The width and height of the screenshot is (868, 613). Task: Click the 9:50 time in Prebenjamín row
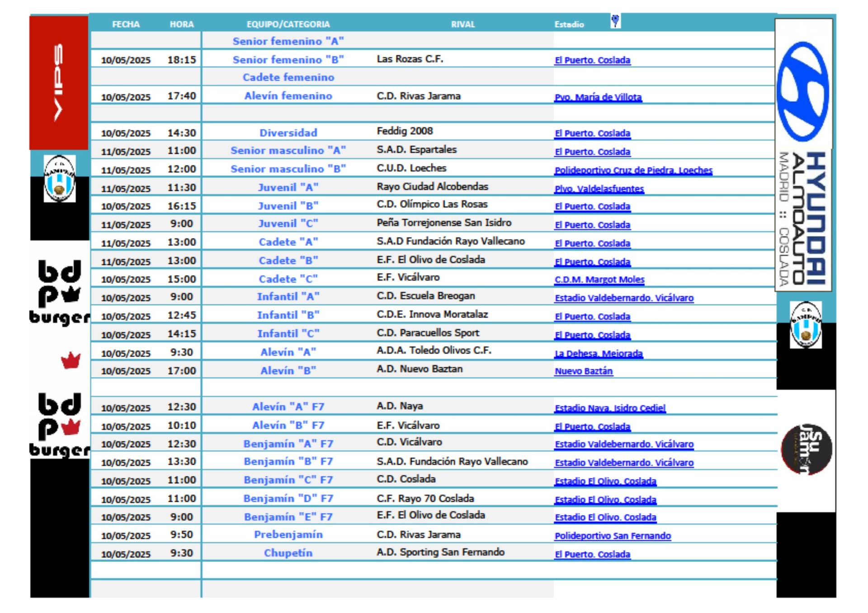(182, 535)
